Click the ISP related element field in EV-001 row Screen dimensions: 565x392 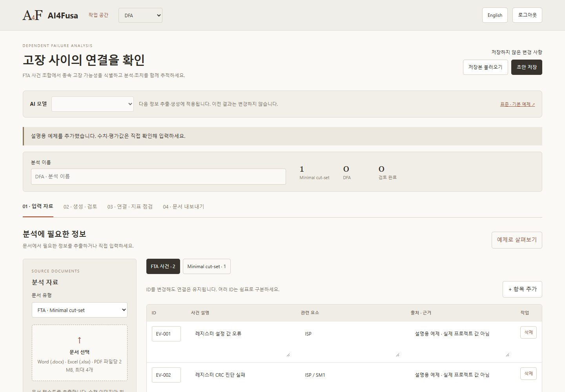coord(350,341)
